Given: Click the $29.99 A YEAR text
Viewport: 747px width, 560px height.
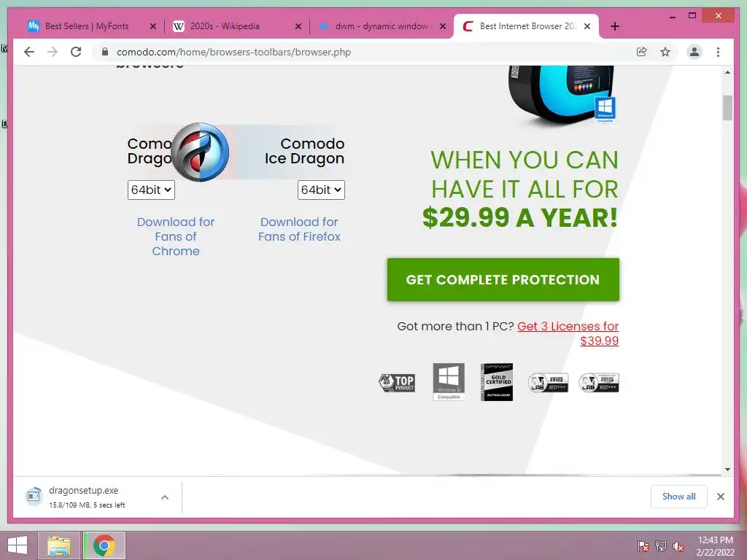Looking at the screenshot, I should pyautogui.click(x=519, y=217).
